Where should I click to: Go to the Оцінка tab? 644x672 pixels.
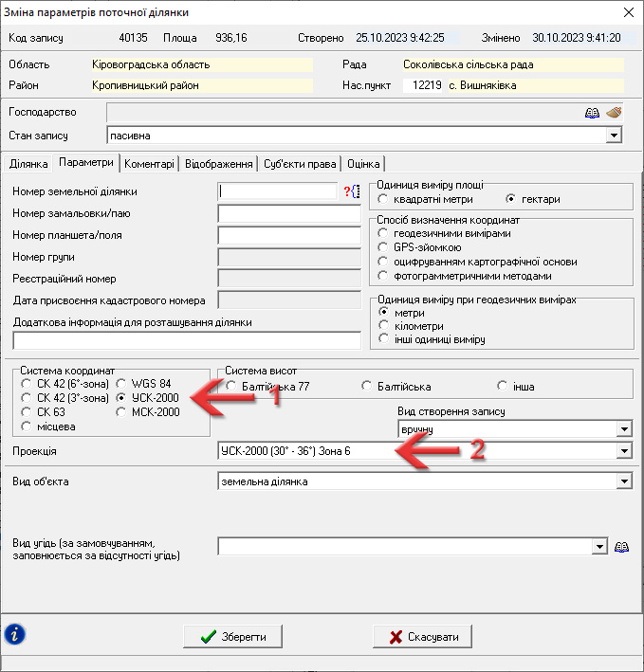point(364,164)
